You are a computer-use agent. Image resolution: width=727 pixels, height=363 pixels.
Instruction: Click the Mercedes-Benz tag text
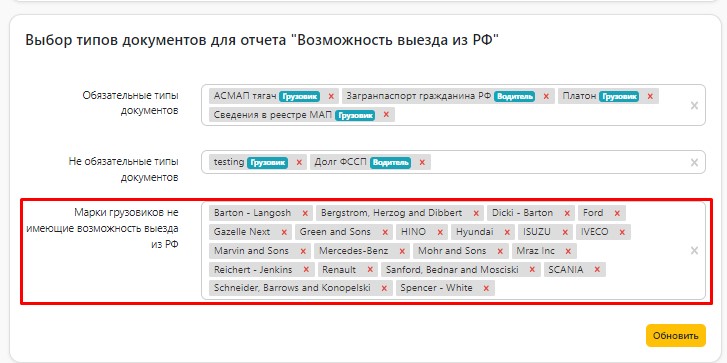[x=354, y=251]
